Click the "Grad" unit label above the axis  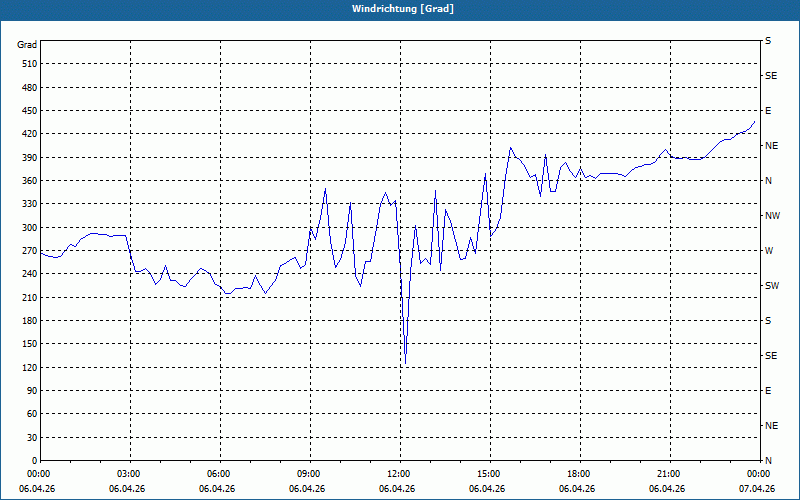(x=27, y=45)
